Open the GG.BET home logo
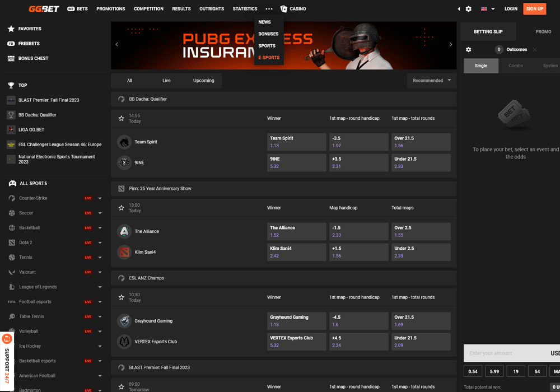 44,8
